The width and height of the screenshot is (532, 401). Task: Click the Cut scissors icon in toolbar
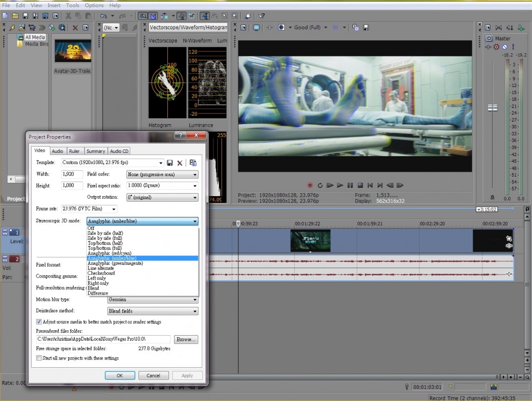pos(68,16)
